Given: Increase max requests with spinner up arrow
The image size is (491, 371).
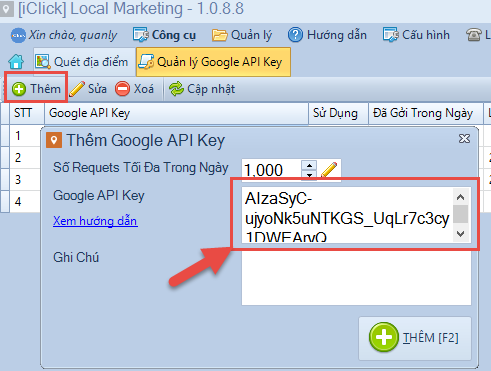Looking at the screenshot, I should (x=309, y=165).
